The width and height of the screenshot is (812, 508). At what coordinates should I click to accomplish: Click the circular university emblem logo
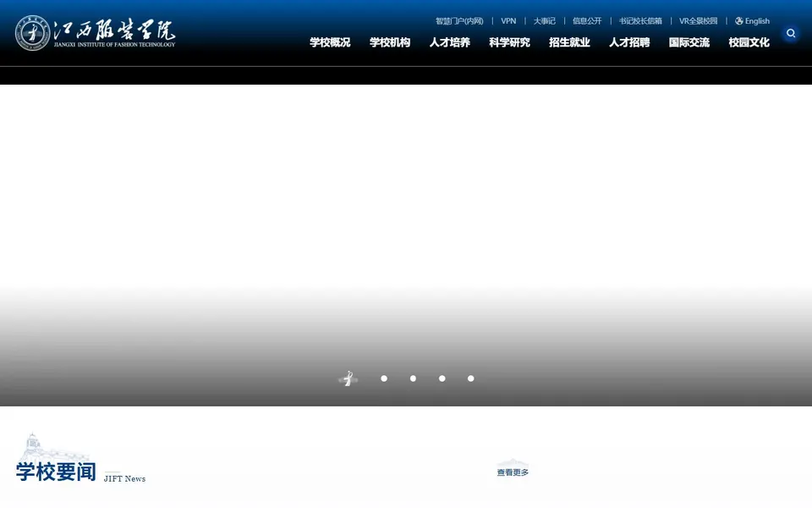pyautogui.click(x=33, y=33)
